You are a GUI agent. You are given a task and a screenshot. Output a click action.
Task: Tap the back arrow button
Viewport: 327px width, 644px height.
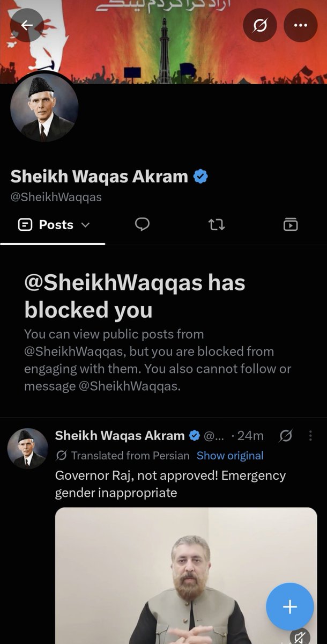[x=27, y=25]
